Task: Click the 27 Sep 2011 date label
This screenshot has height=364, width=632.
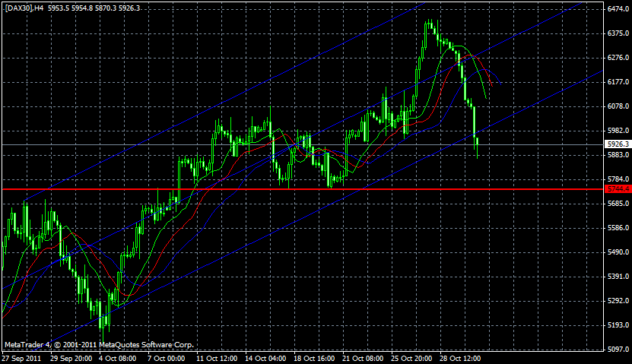Action: [21, 358]
